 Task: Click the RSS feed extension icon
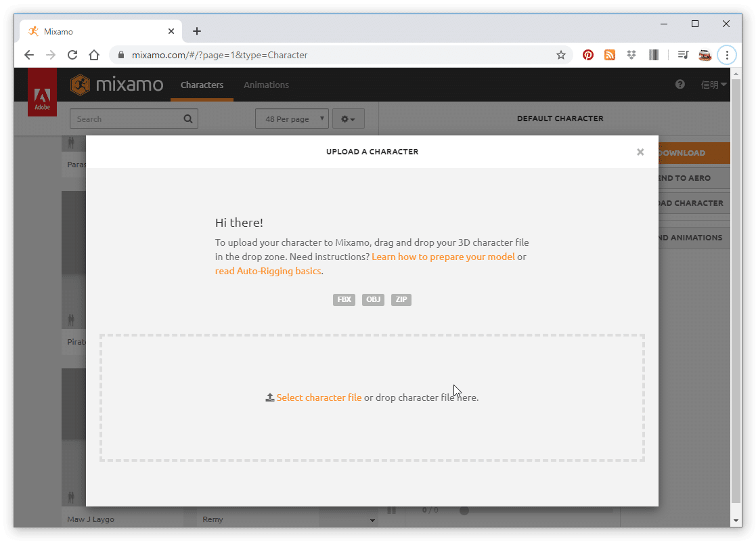(609, 55)
